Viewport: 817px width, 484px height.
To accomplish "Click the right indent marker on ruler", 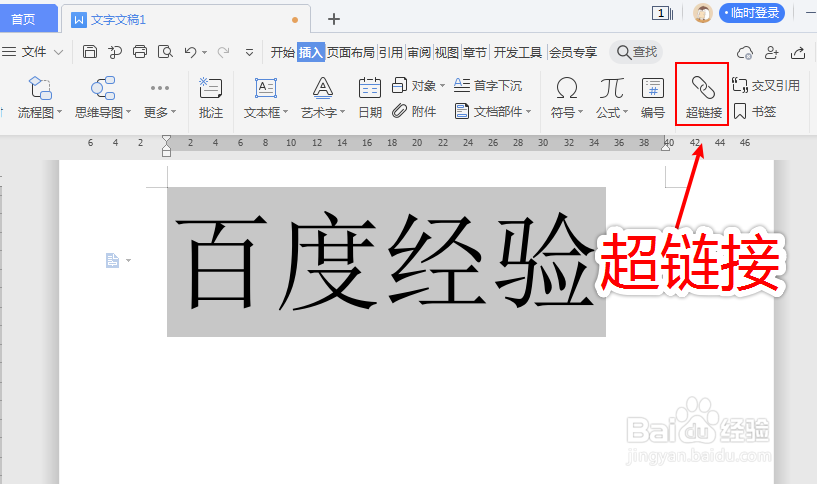I will click(x=665, y=147).
